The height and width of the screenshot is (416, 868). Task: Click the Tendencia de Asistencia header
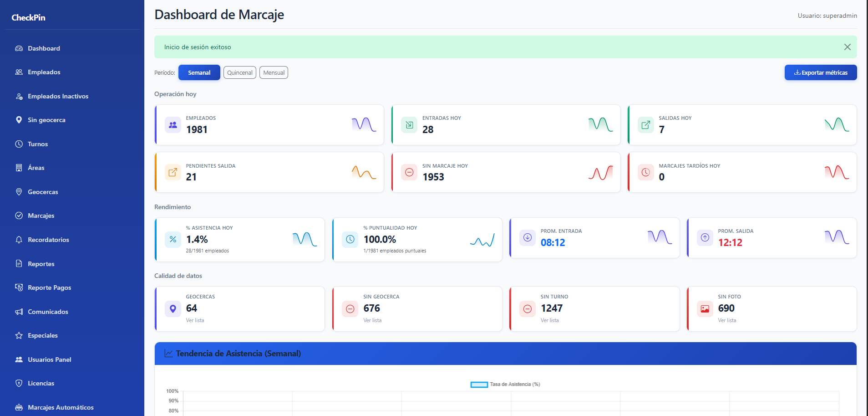[506, 354]
